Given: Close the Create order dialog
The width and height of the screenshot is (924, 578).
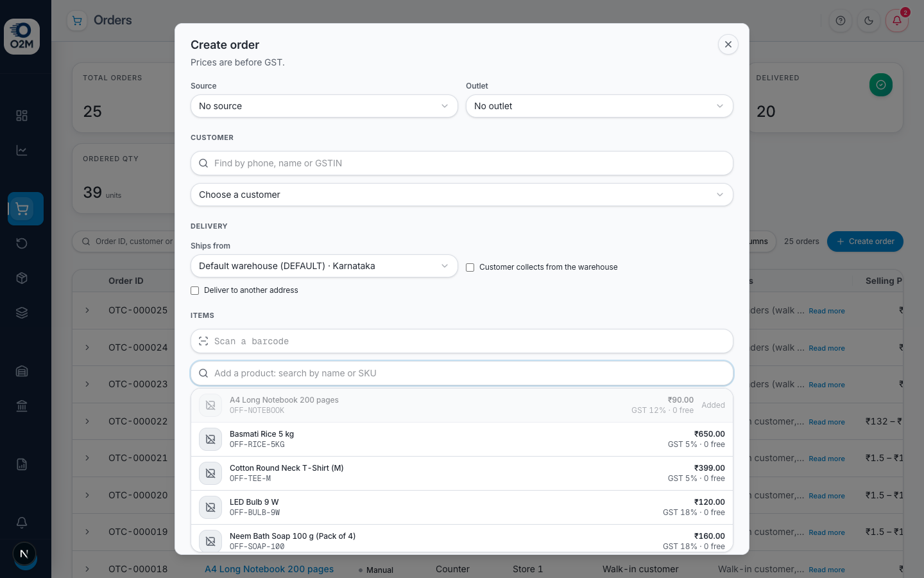Looking at the screenshot, I should click(x=728, y=44).
